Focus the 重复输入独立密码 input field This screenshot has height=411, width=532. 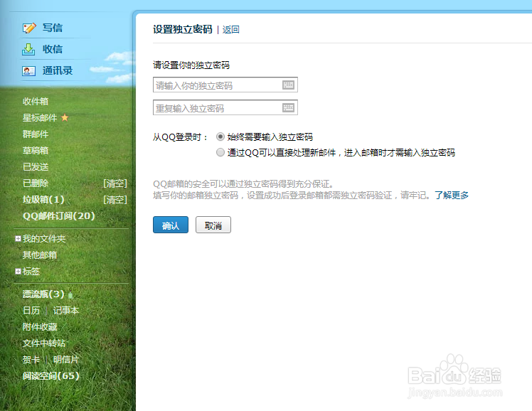tap(225, 107)
